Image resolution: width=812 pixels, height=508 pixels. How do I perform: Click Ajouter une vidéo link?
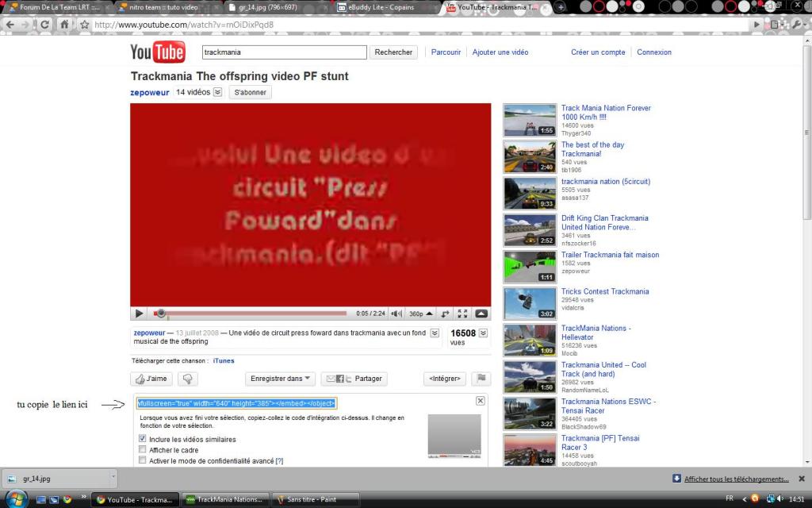[500, 52]
